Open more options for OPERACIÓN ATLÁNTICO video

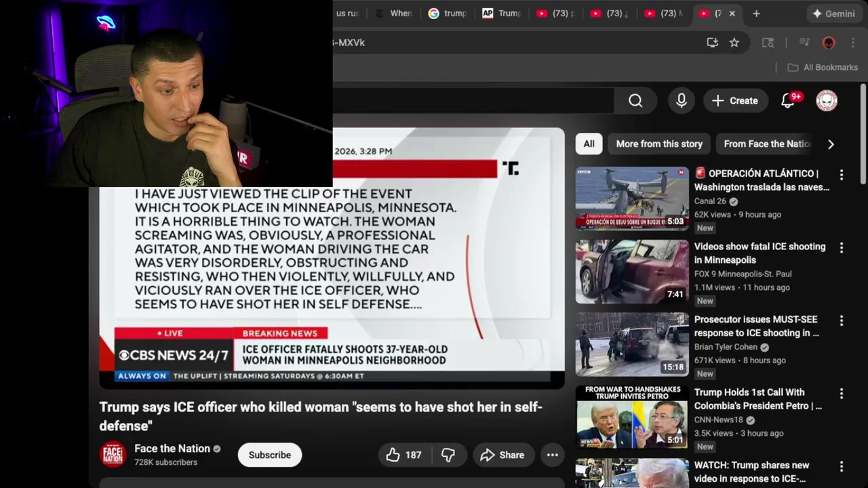(842, 175)
